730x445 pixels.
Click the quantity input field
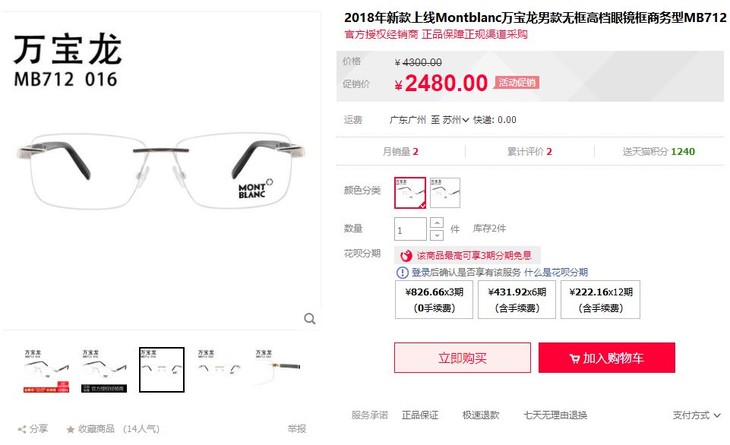(410, 229)
